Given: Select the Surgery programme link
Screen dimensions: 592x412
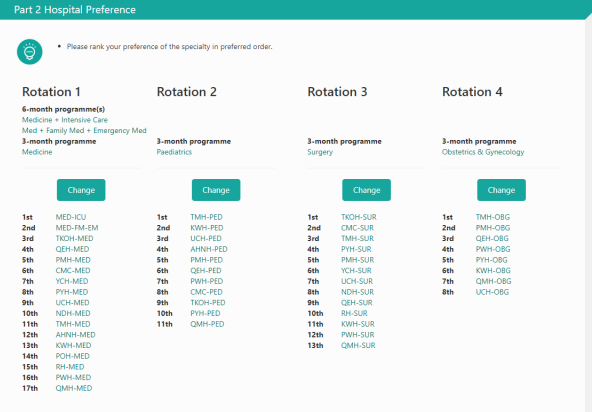Looking at the screenshot, I should 320,152.
